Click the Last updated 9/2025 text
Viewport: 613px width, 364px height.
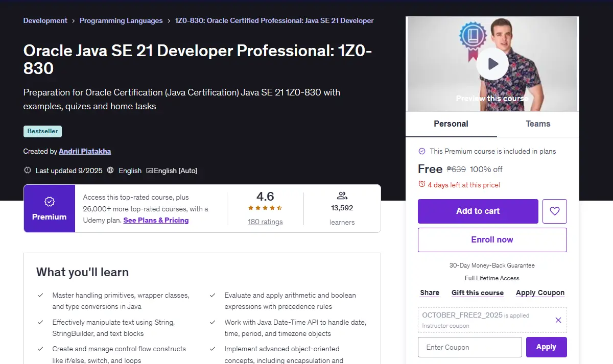pyautogui.click(x=69, y=171)
